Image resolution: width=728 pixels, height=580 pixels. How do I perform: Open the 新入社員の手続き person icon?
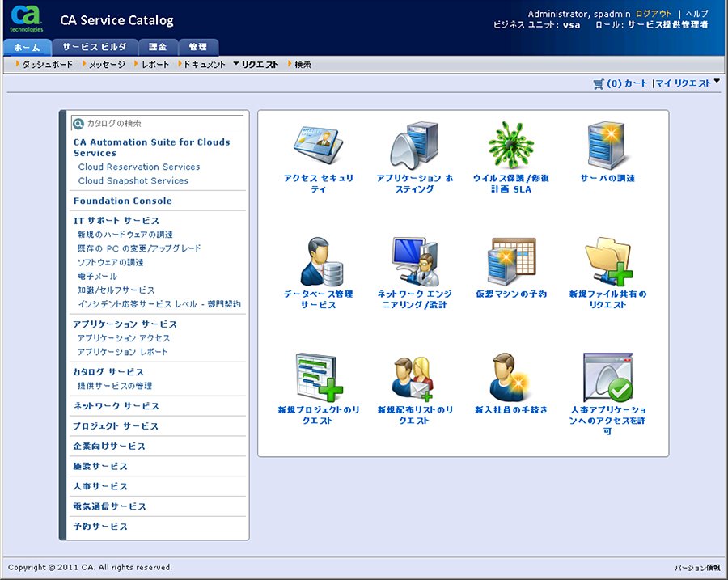tap(508, 377)
